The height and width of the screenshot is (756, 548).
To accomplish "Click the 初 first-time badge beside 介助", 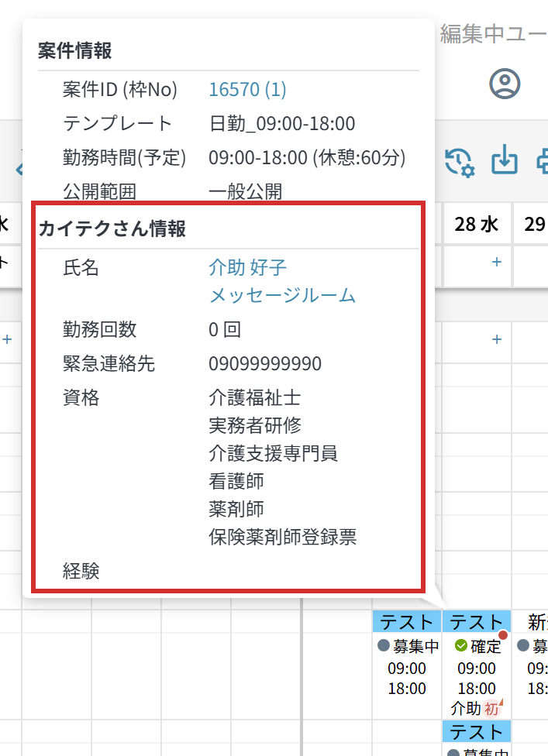I will pos(493,708).
